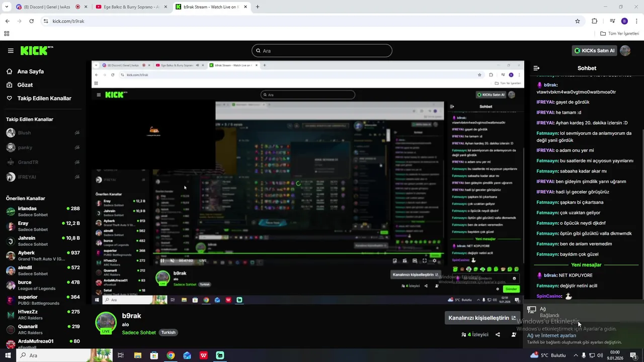The width and height of the screenshot is (644, 362).
Task: Open the Kick hamburger menu
Action: [x=11, y=51]
